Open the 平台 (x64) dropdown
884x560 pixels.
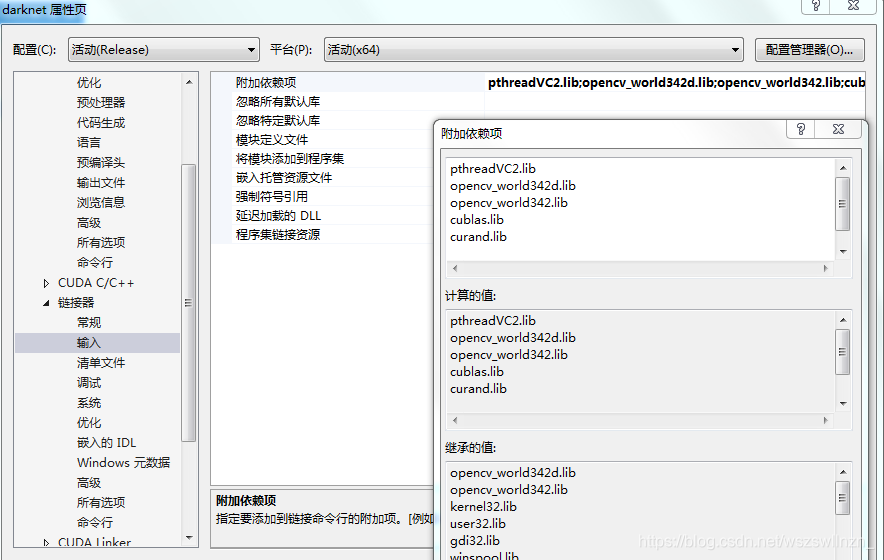coord(533,50)
